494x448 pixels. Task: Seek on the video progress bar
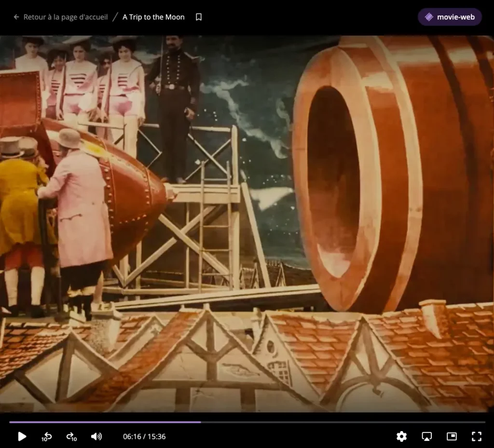(x=247, y=422)
